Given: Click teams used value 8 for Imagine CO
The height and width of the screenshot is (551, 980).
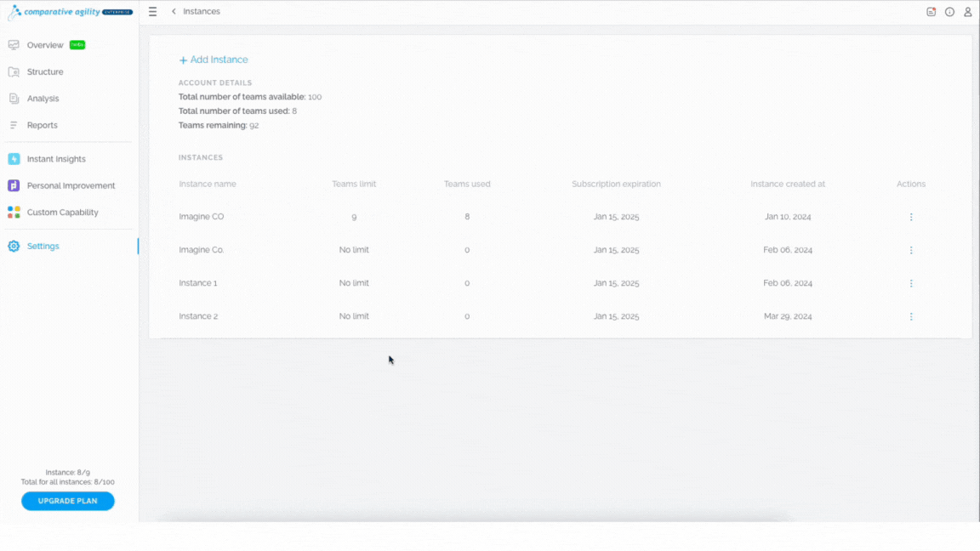Looking at the screenshot, I should click(467, 217).
